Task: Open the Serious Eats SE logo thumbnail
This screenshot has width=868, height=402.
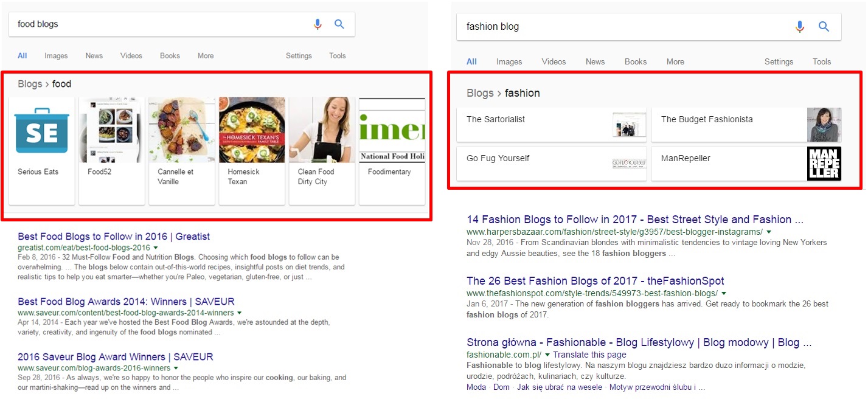Action: click(42, 130)
